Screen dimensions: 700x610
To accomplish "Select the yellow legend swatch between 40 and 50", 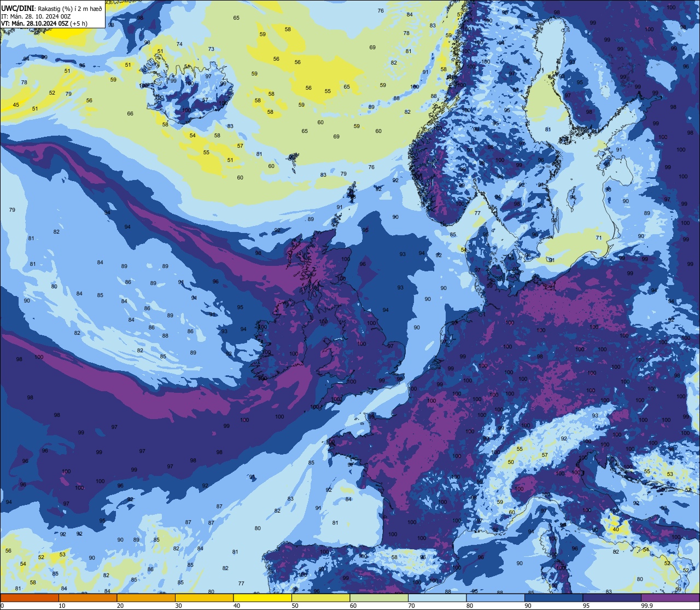I will tap(262, 597).
